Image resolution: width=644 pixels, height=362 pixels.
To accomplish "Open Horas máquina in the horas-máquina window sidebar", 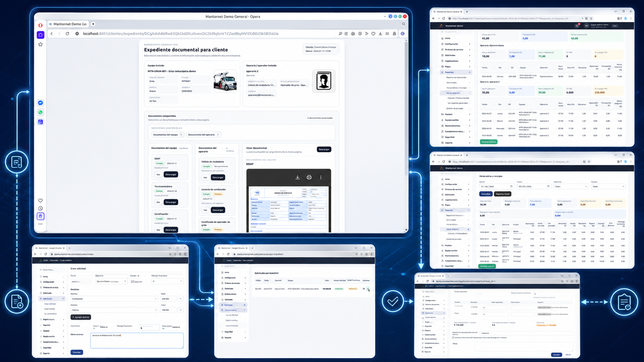I will [456, 93].
